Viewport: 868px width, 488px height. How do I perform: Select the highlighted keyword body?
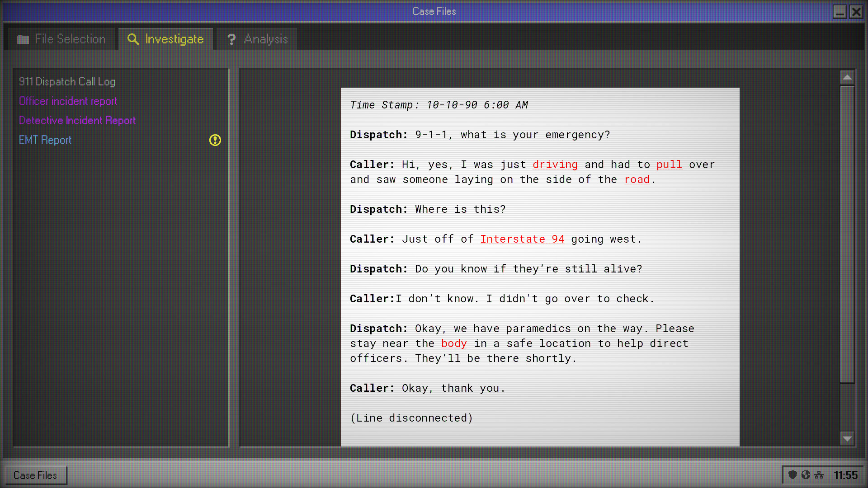point(454,343)
